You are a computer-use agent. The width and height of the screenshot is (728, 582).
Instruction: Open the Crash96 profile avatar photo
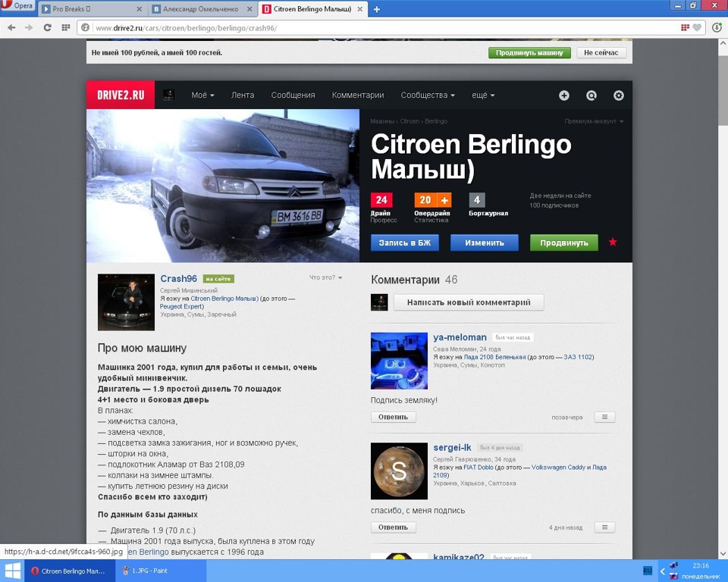click(x=126, y=302)
